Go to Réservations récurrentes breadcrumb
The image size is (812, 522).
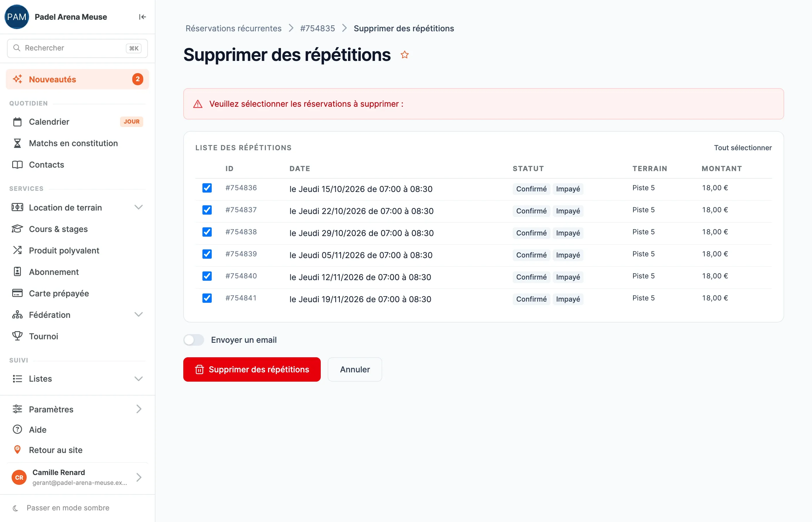point(233,28)
